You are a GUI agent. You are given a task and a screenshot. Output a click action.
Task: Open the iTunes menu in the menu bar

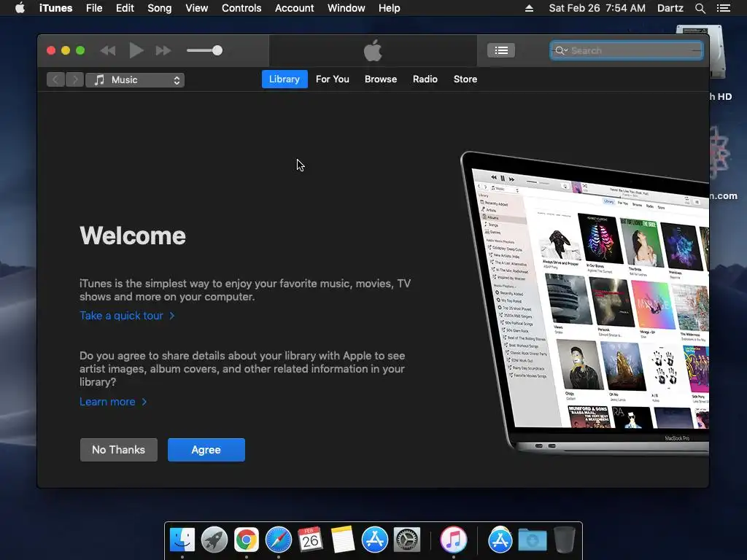[x=55, y=8]
